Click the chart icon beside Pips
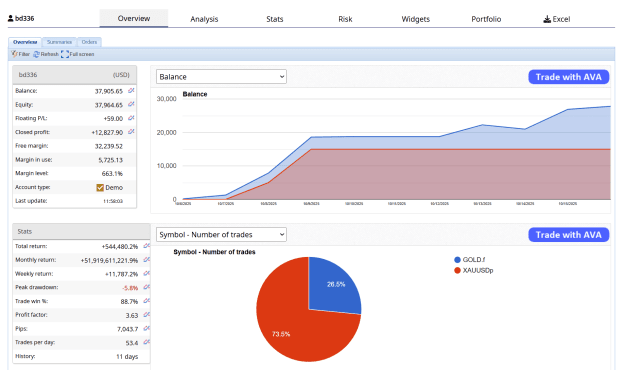625x370 pixels. pos(147,329)
